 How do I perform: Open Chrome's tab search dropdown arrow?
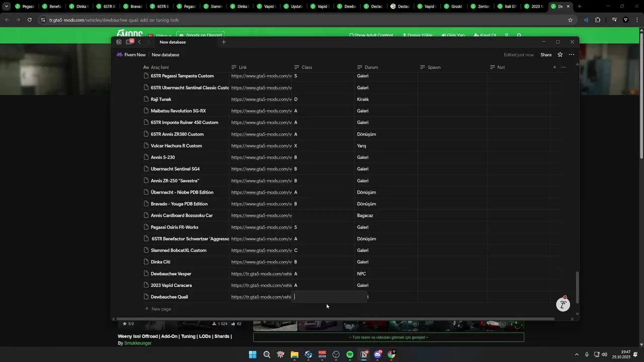point(7,7)
